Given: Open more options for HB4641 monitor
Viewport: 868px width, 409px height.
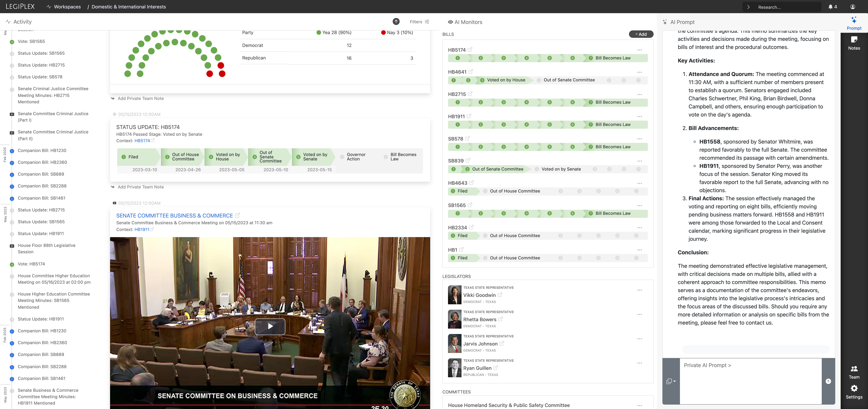Looking at the screenshot, I should [639, 72].
